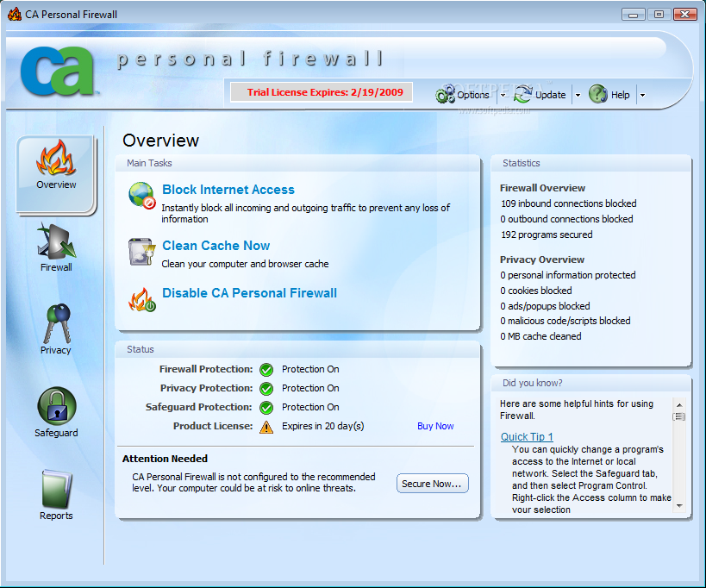Click '0 cookies blocked' text
706x588 pixels.
[536, 291]
